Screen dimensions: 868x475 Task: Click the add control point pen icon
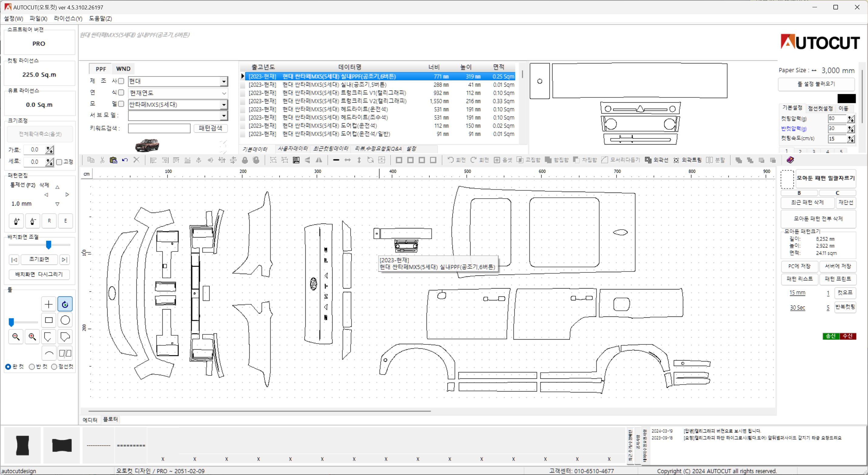[x=16, y=221]
